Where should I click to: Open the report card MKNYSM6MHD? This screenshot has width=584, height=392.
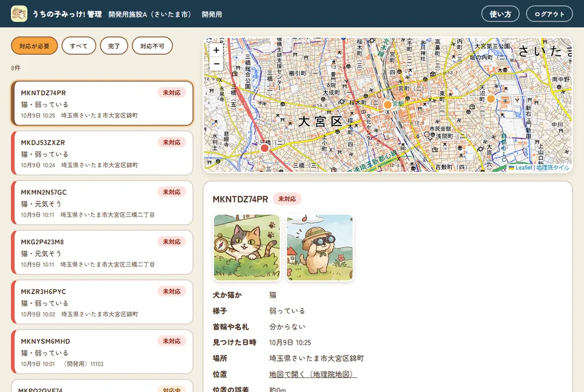click(102, 352)
